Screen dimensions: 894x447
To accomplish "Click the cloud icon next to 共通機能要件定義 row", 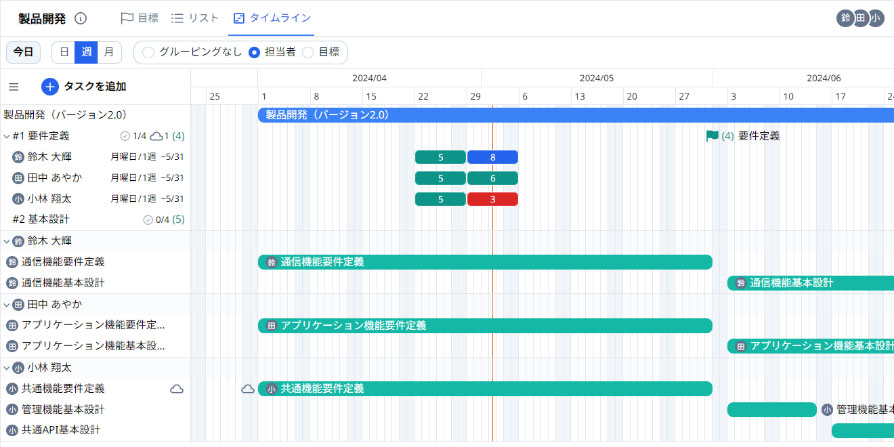I will point(177,389).
